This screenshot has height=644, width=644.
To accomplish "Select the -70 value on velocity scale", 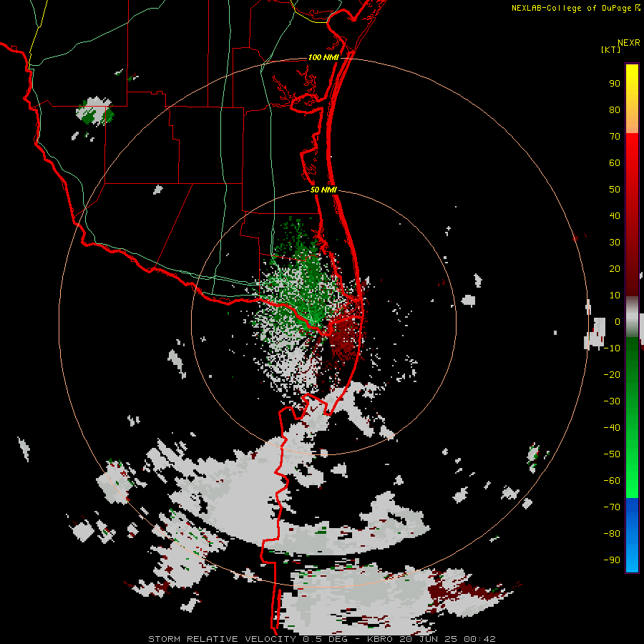I will tap(612, 507).
